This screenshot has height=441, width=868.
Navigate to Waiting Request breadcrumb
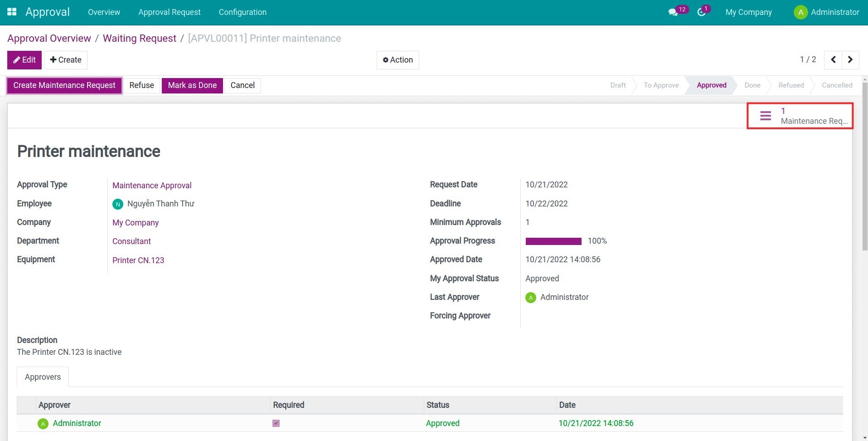point(139,39)
